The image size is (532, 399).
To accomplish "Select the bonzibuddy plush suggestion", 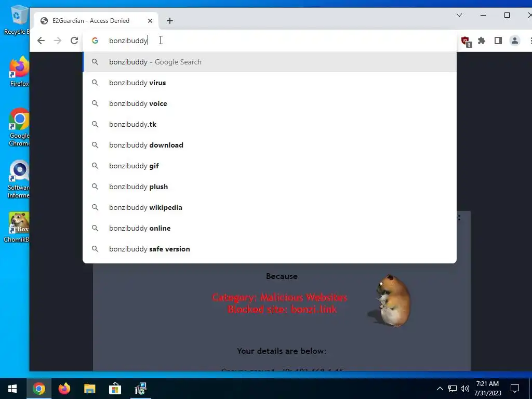I will [270, 187].
